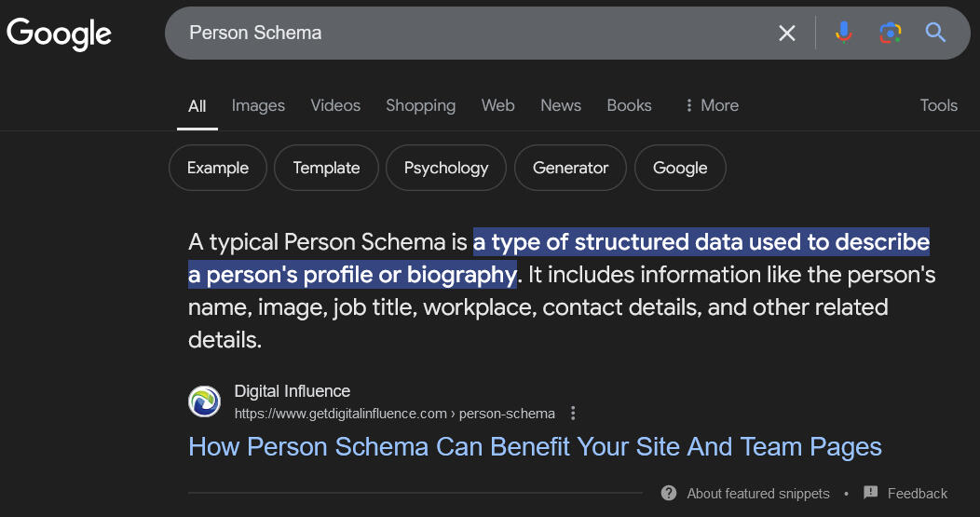Open Google Lens image search
The image size is (980, 517).
pos(890,34)
